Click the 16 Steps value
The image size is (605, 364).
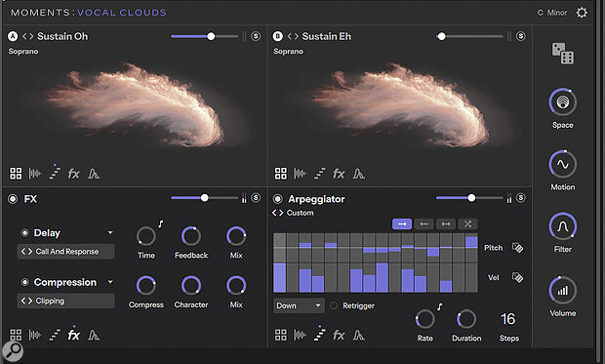pos(508,319)
